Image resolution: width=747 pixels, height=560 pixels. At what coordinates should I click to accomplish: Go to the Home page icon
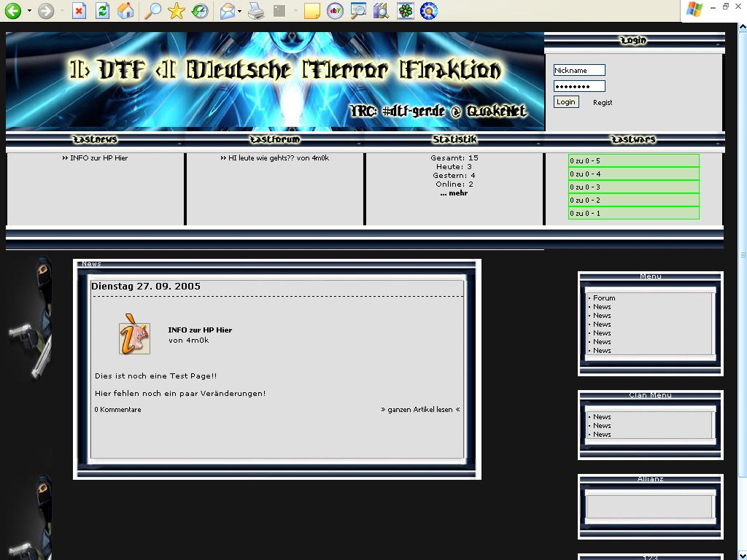(125, 11)
